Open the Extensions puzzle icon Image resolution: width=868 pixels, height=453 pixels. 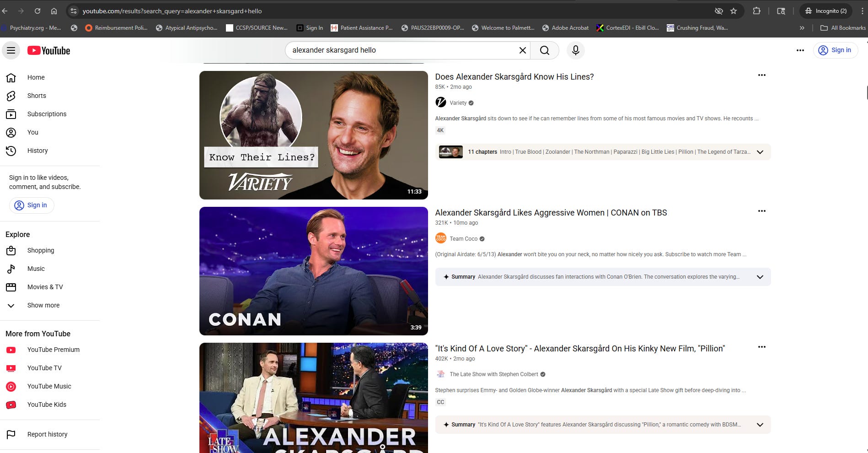click(756, 11)
